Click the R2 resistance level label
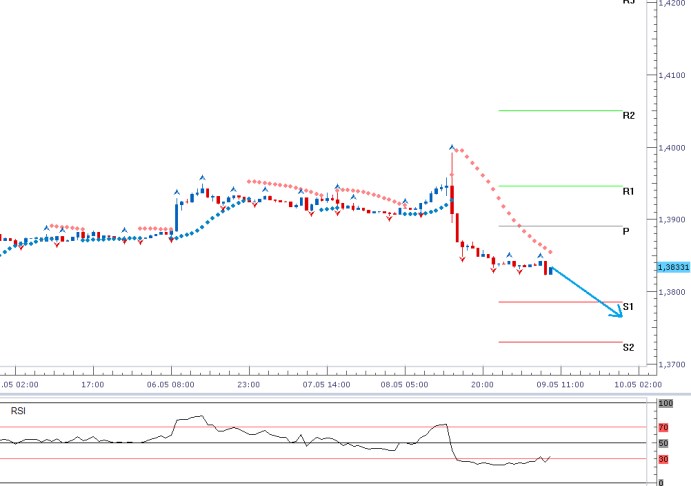This screenshot has height=486, width=691. point(628,115)
